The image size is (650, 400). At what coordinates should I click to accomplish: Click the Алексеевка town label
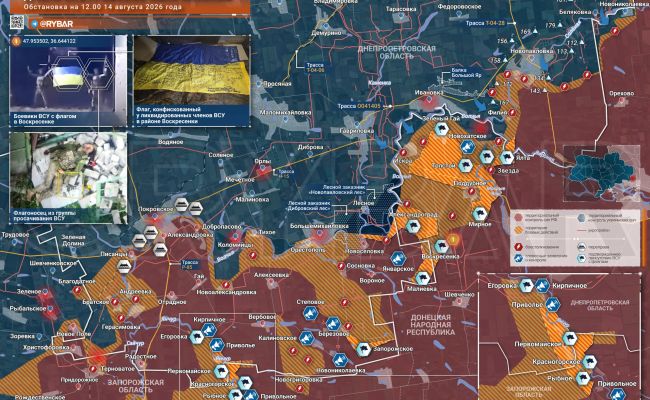tap(271, 275)
